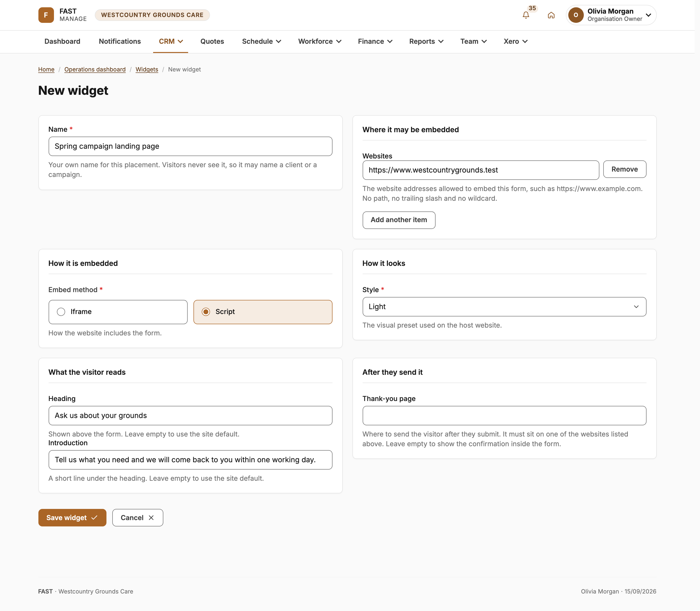Open the Notifications nav item
The width and height of the screenshot is (700, 611).
point(120,41)
